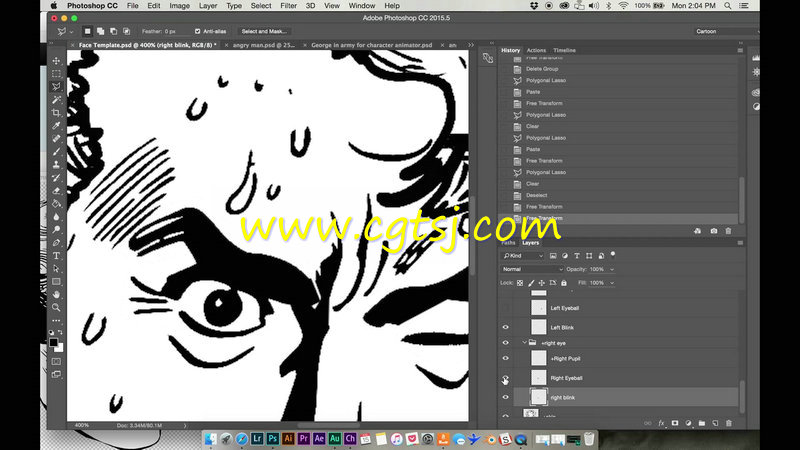This screenshot has width=800, height=450.
Task: Create new snapshot camera icon in History
Action: (714, 231)
